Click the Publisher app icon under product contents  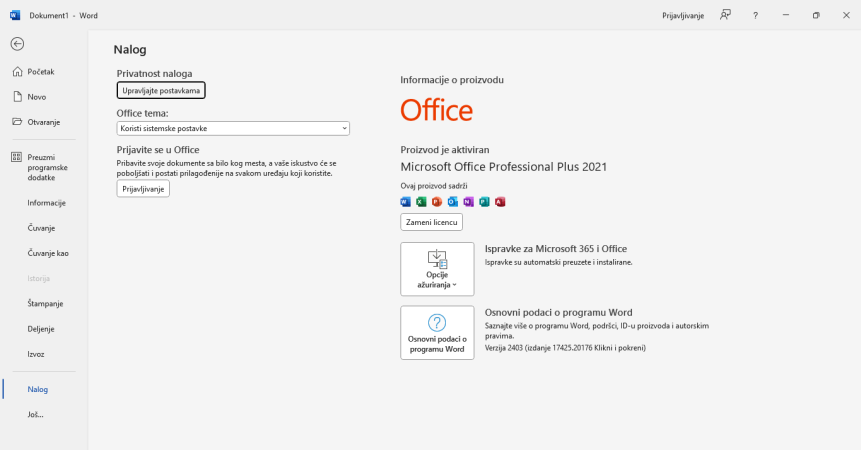484,202
